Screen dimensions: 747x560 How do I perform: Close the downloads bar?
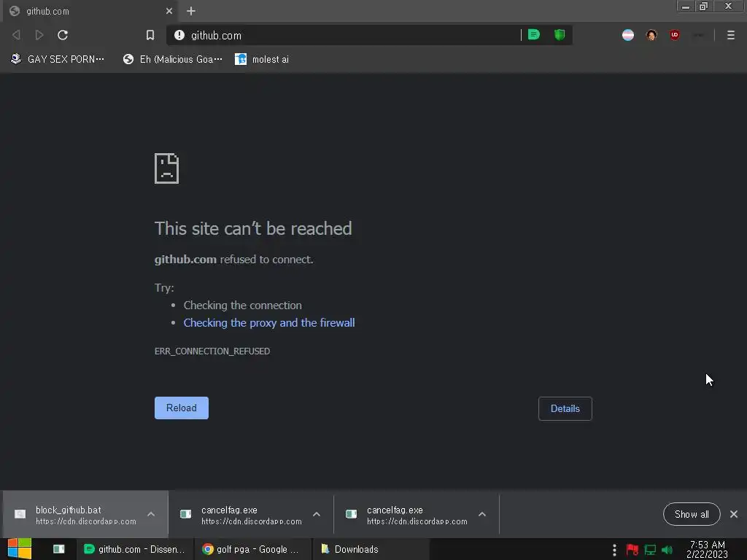click(734, 514)
